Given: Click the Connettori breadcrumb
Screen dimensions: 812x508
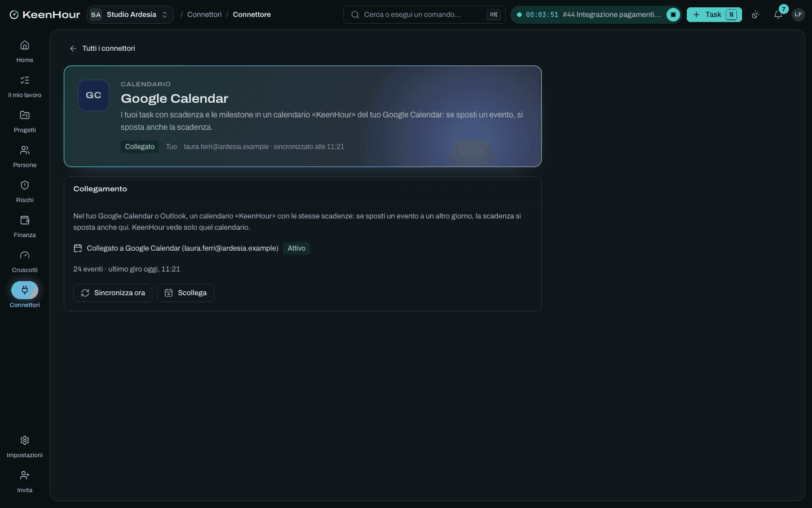Looking at the screenshot, I should tap(204, 15).
